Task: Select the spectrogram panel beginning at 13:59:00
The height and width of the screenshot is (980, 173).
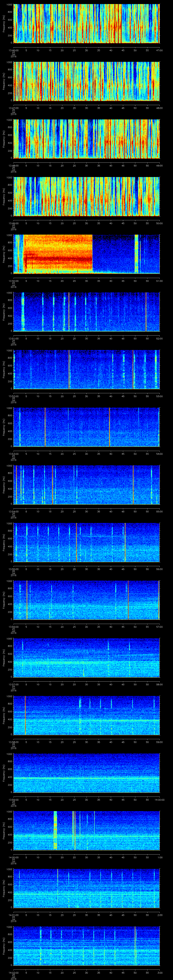Action: (87, 773)
